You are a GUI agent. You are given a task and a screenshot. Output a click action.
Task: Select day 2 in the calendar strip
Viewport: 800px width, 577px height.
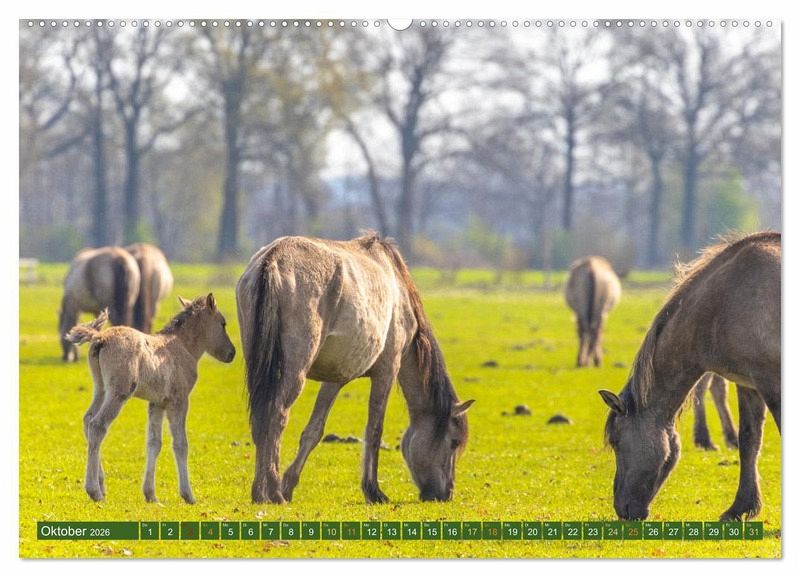pyautogui.click(x=169, y=531)
